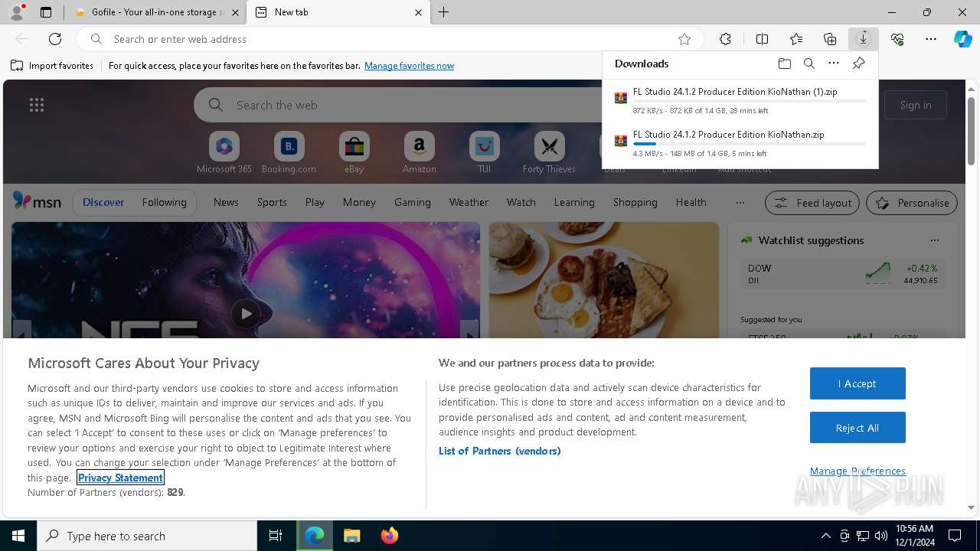Select the Discover feed tab

[103, 202]
